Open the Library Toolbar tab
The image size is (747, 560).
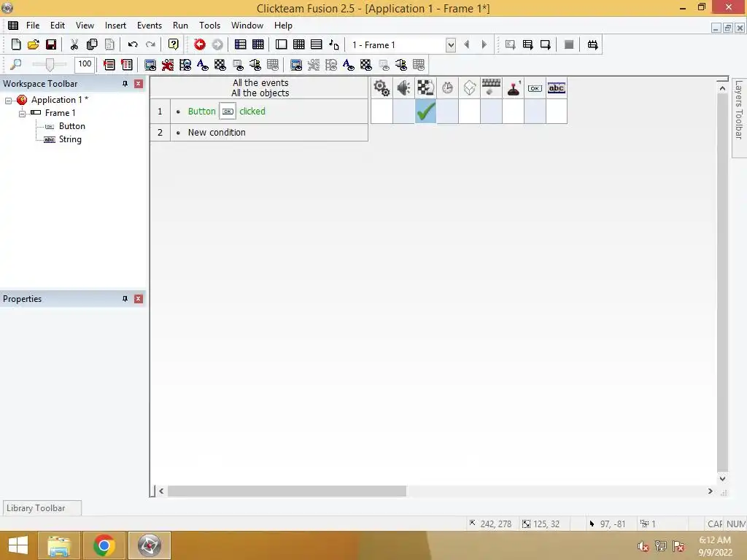[x=42, y=508]
